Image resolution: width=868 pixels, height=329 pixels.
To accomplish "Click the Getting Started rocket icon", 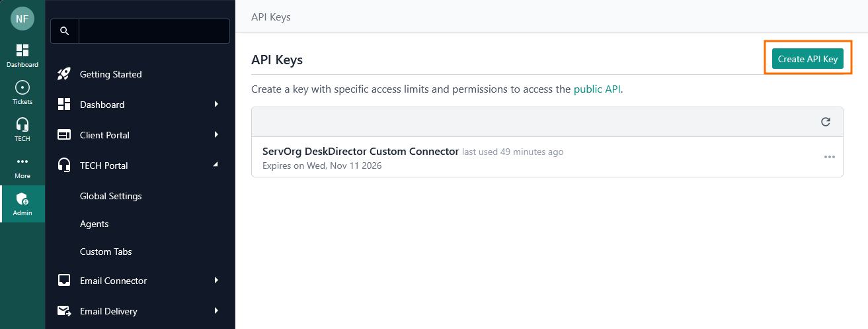I will click(64, 74).
